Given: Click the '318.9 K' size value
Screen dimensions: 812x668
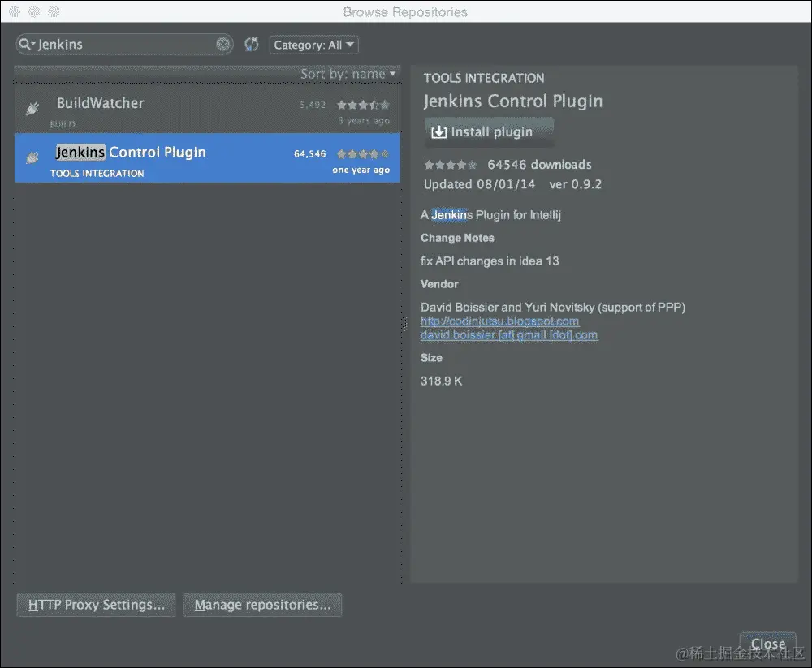Looking at the screenshot, I should [441, 381].
